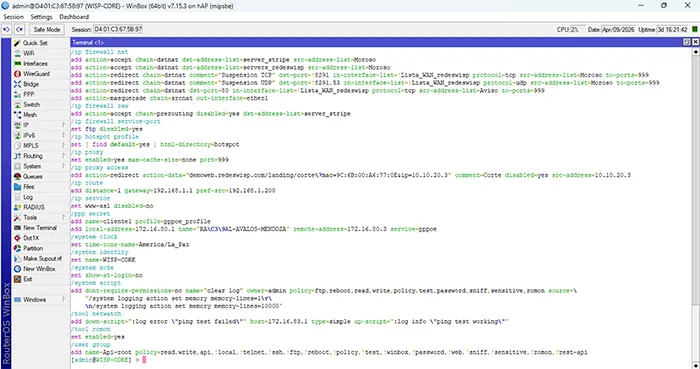Select the Terminal <1> title tab
700x369 pixels.
coord(88,42)
